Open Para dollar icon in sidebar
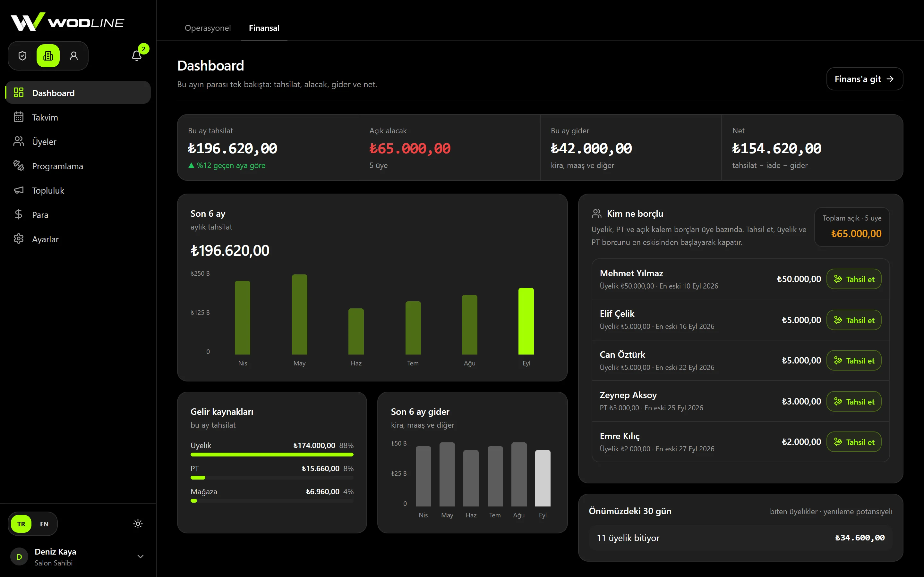The image size is (924, 577). tap(18, 214)
